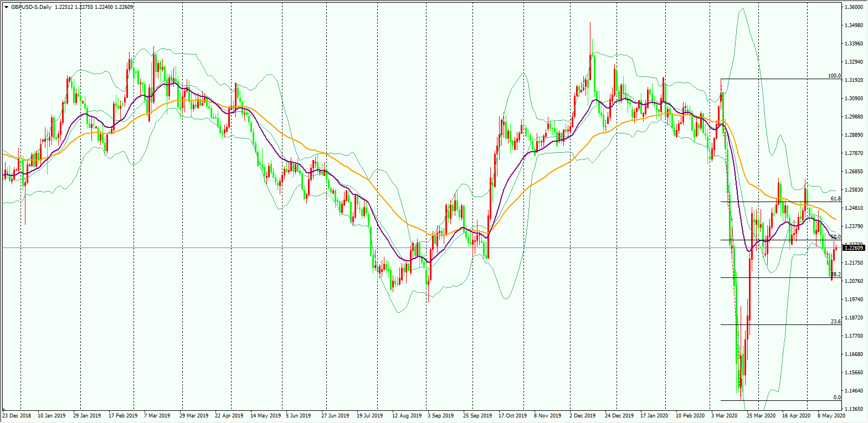The width and height of the screenshot is (868, 423).
Task: Select the Fibonacci 100.0 level label
Action: point(834,76)
